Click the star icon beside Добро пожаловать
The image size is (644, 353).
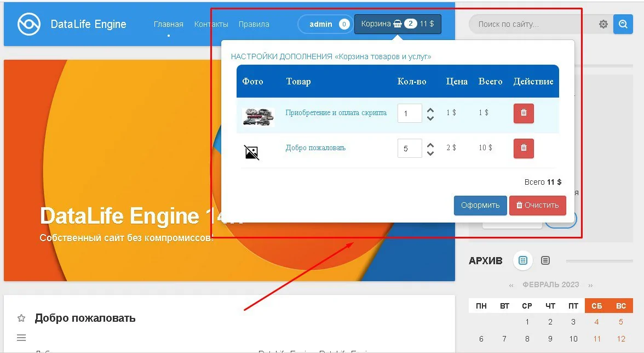point(21,318)
